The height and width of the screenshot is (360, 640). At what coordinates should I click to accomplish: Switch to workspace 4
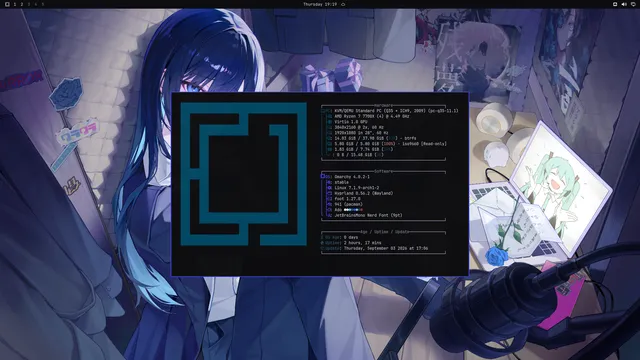point(36,4)
